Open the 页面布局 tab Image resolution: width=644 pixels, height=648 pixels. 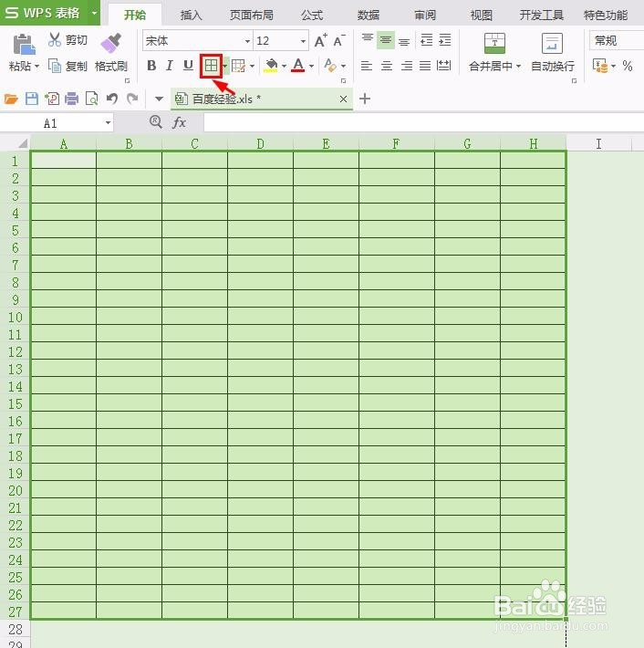pyautogui.click(x=252, y=16)
